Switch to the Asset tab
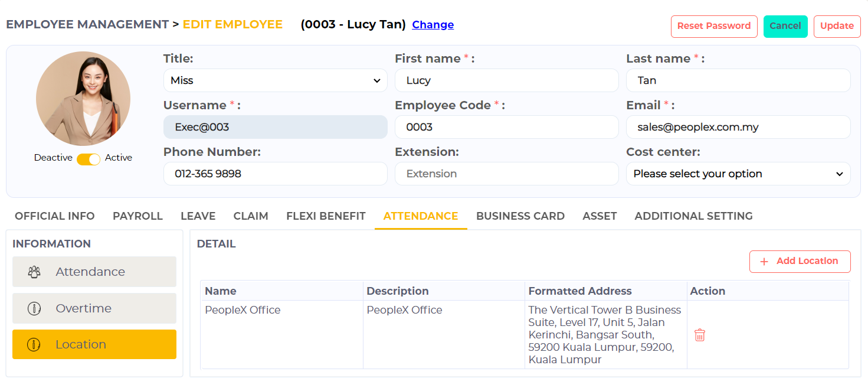868x378 pixels. pos(600,216)
